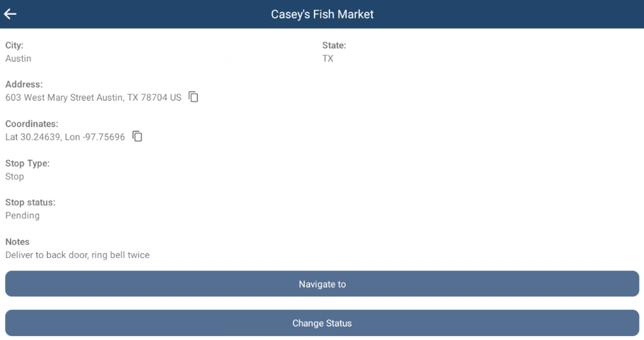Click the Casey's Fish Market title

[x=322, y=14]
